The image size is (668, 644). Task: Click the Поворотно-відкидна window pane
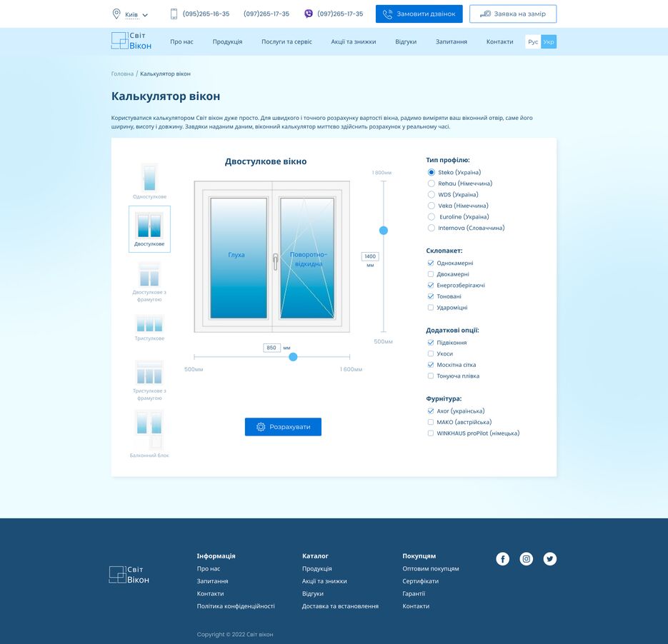tap(307, 258)
